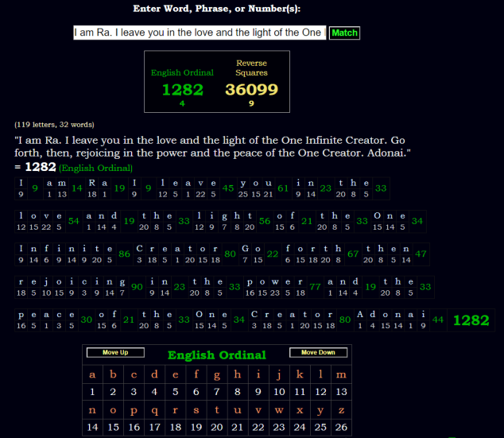
Task: Click the Move Down button
Action: click(x=317, y=353)
